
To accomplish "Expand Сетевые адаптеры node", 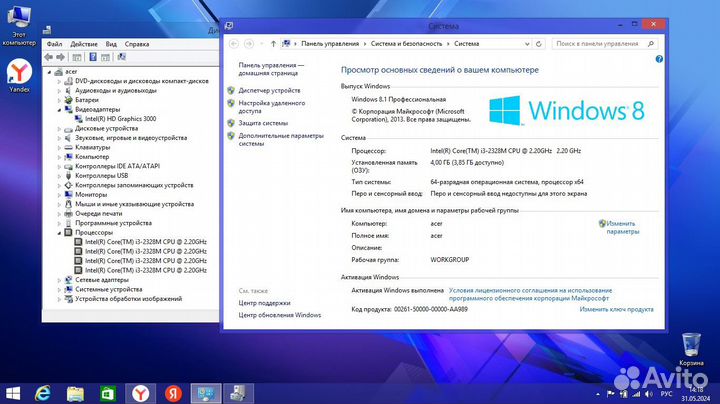I will point(59,280).
